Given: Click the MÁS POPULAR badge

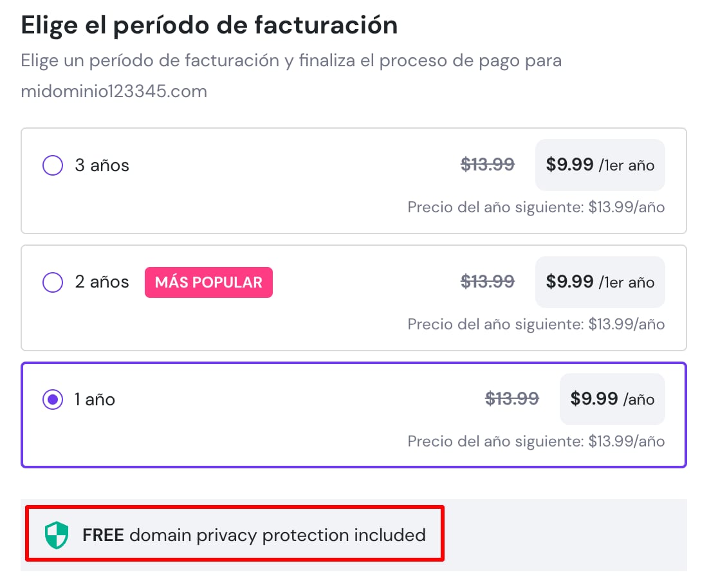Looking at the screenshot, I should pos(208,282).
